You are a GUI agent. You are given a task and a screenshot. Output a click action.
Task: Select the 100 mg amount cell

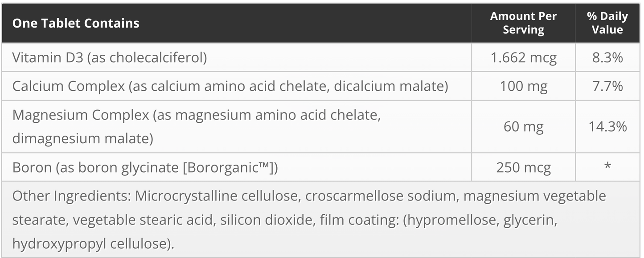[523, 86]
